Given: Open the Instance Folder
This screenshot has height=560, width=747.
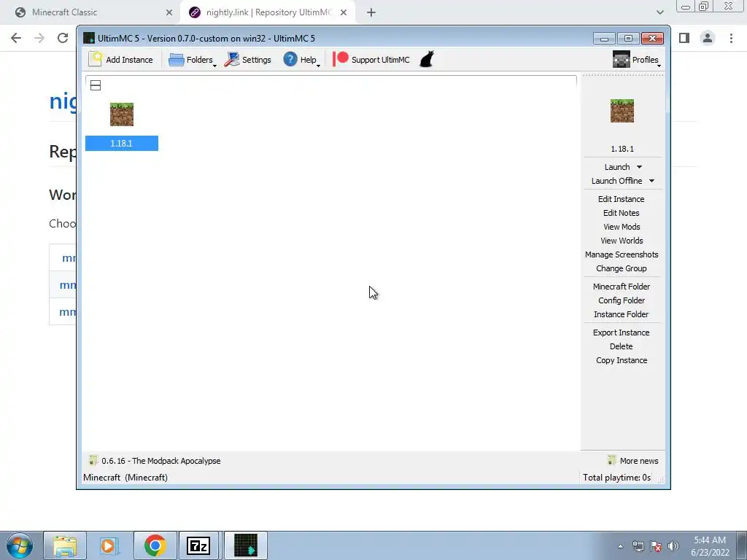Looking at the screenshot, I should pos(622,314).
